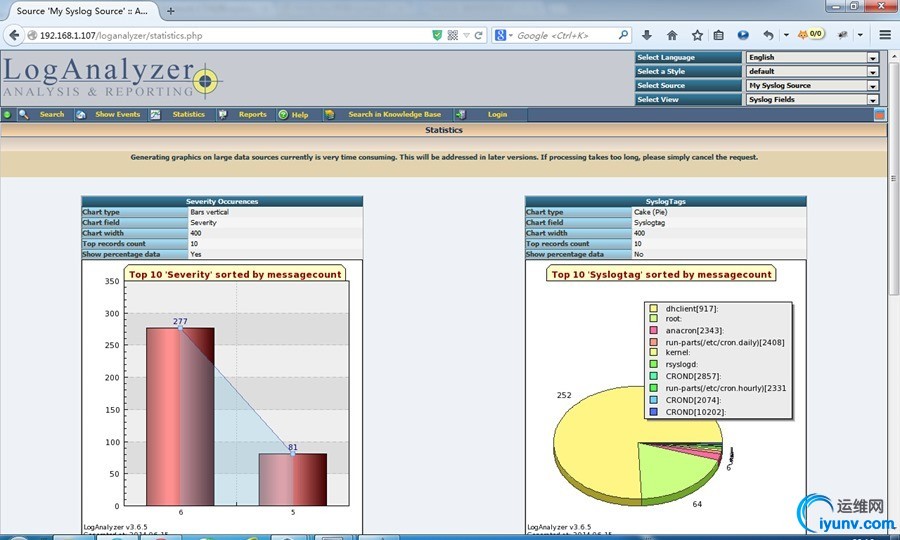Click the Search magnifier icon in LogAnalyzer menu
900x540 pixels.
tap(24, 114)
